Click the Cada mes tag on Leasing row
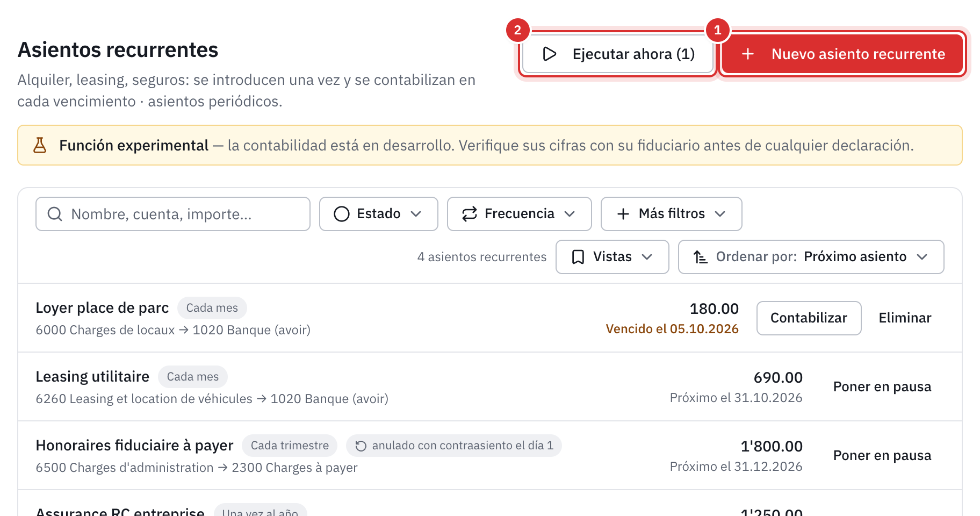980x516 pixels. pos(193,377)
